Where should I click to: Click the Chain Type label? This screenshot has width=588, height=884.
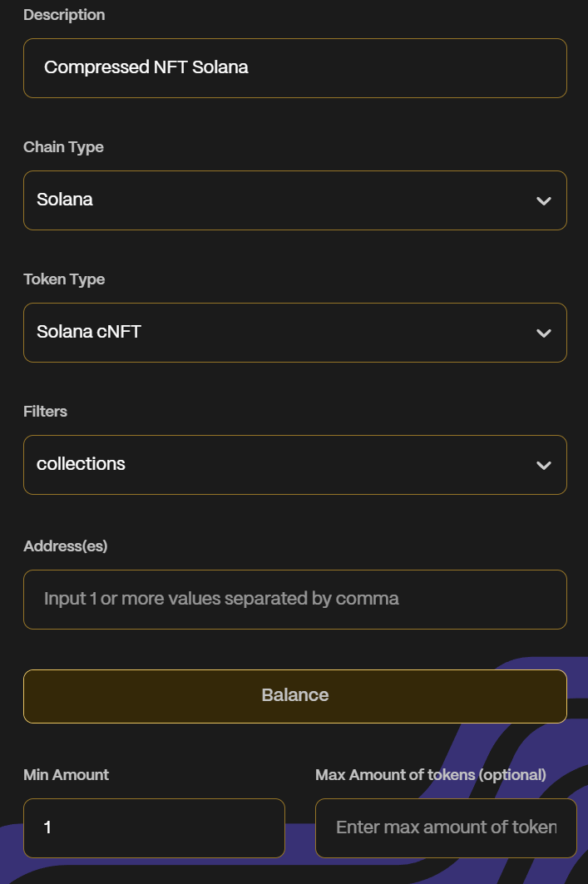click(63, 147)
